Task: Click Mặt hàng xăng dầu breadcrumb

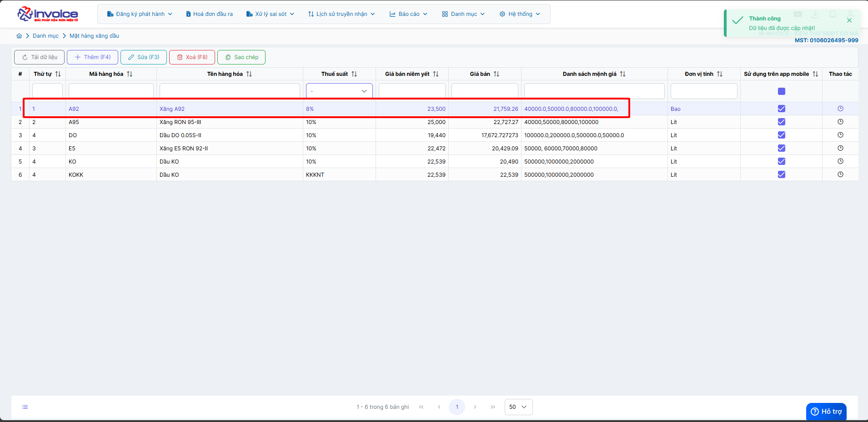Action: click(94, 36)
